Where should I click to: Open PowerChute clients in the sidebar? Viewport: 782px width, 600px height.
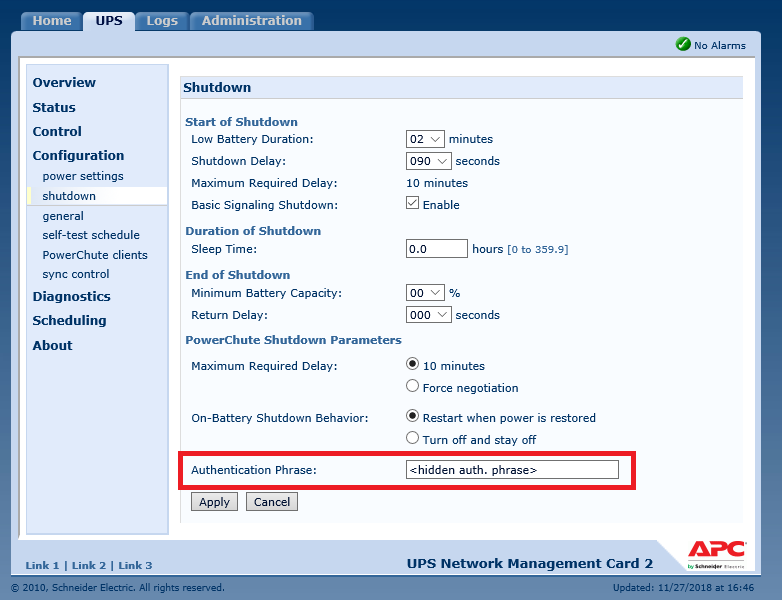pyautogui.click(x=95, y=255)
